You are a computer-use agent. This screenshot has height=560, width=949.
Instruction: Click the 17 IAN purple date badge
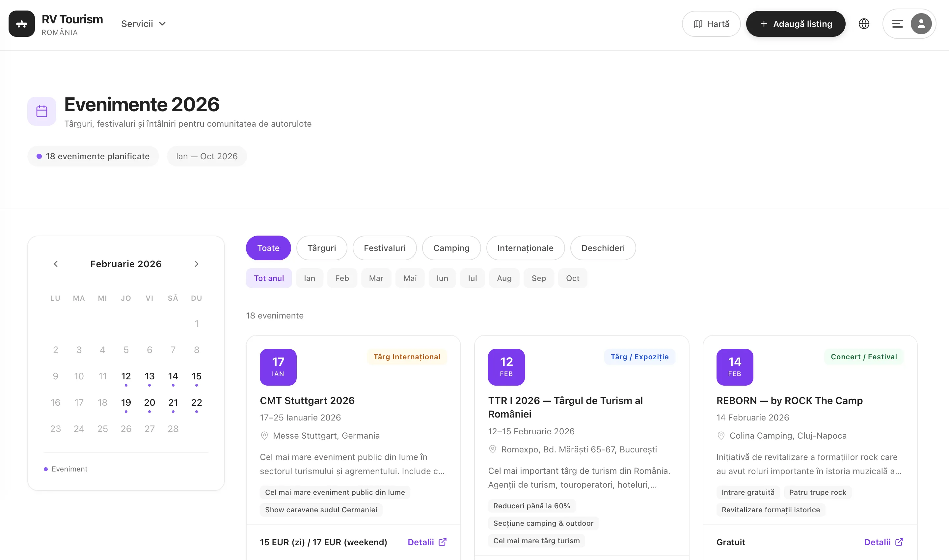tap(278, 367)
